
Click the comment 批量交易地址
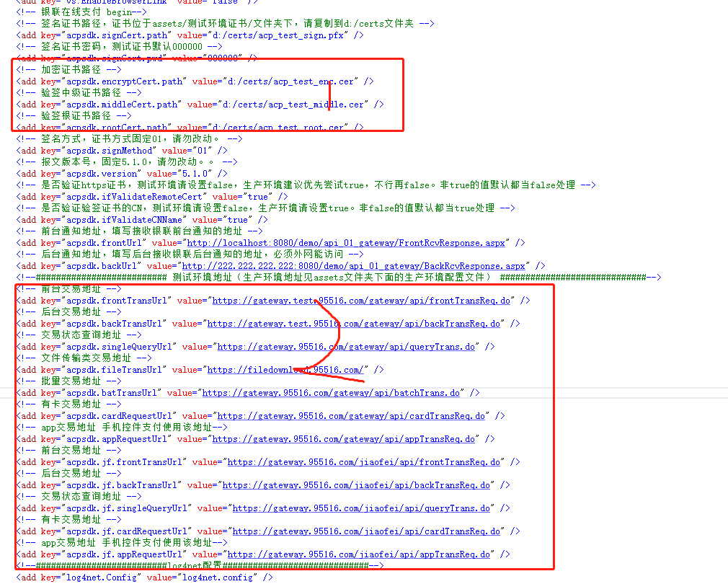click(x=68, y=381)
